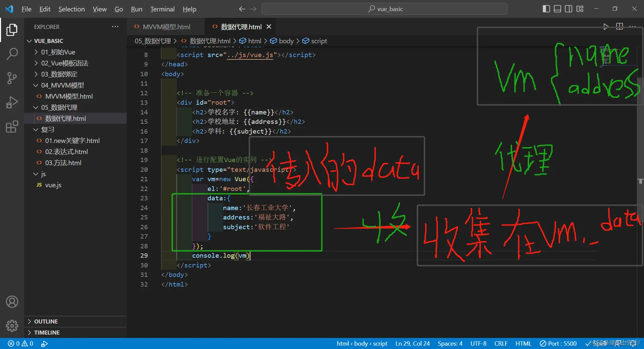Viewport: 644px width, 349px height.
Task: Click line number 29 in the gutter
Action: 144,256
